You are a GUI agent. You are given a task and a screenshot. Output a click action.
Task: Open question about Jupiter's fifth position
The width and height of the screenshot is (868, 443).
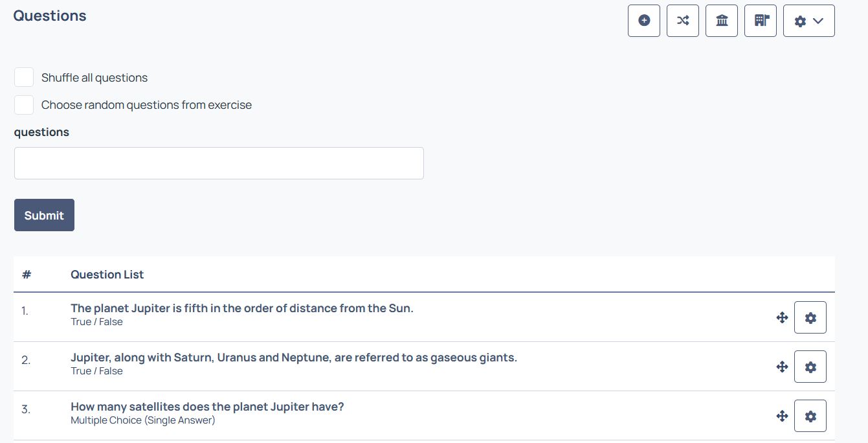[x=242, y=308]
